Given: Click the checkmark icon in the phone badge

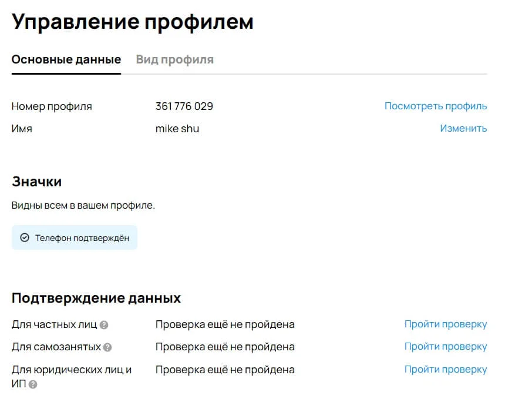Looking at the screenshot, I should point(25,238).
